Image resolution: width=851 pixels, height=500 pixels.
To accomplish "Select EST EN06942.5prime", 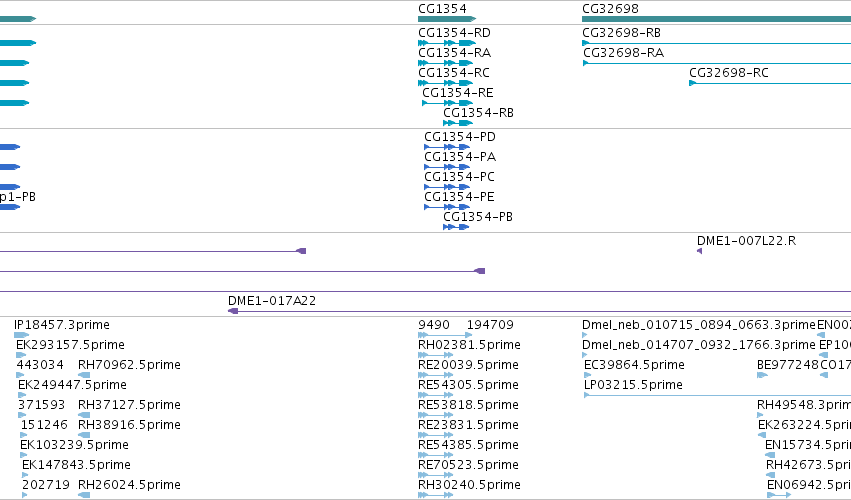I will 809,485.
